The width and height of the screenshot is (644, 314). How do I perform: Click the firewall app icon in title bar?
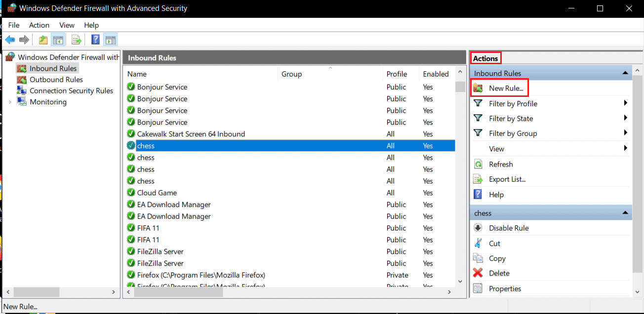click(11, 8)
